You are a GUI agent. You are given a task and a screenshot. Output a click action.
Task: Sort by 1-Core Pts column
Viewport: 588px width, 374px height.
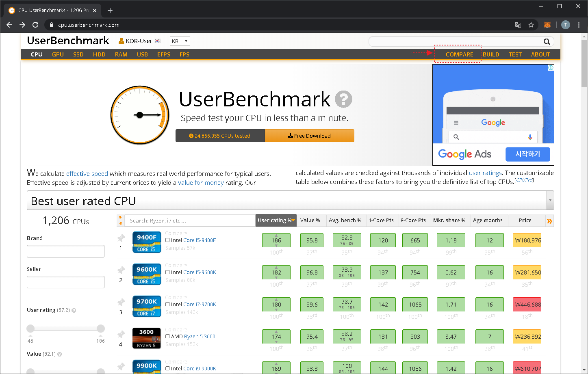coord(381,220)
